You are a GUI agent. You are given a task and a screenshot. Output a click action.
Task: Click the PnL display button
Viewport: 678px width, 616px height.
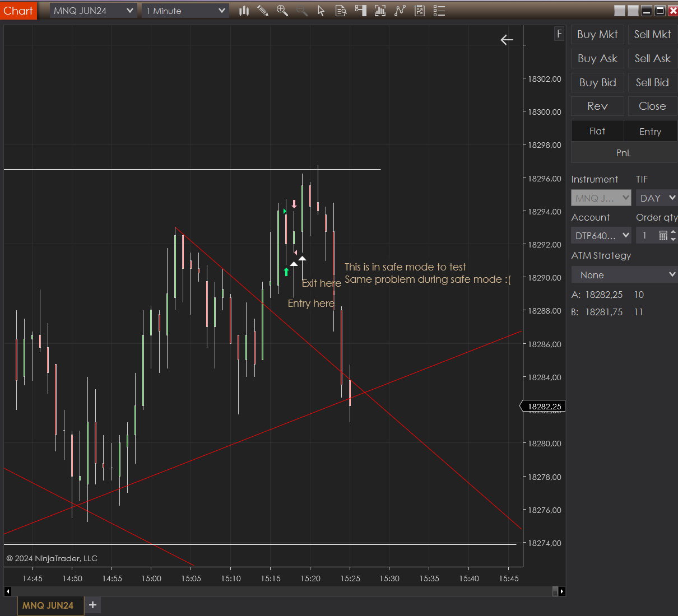point(624,153)
